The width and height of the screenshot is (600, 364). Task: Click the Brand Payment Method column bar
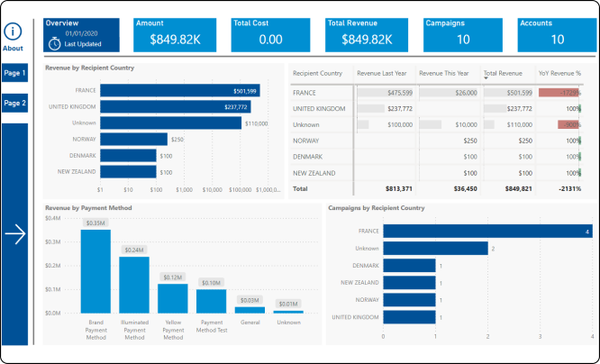[x=95, y=270]
